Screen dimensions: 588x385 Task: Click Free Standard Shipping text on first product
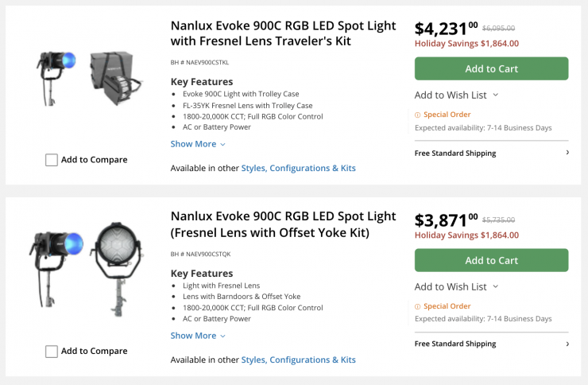(x=455, y=153)
